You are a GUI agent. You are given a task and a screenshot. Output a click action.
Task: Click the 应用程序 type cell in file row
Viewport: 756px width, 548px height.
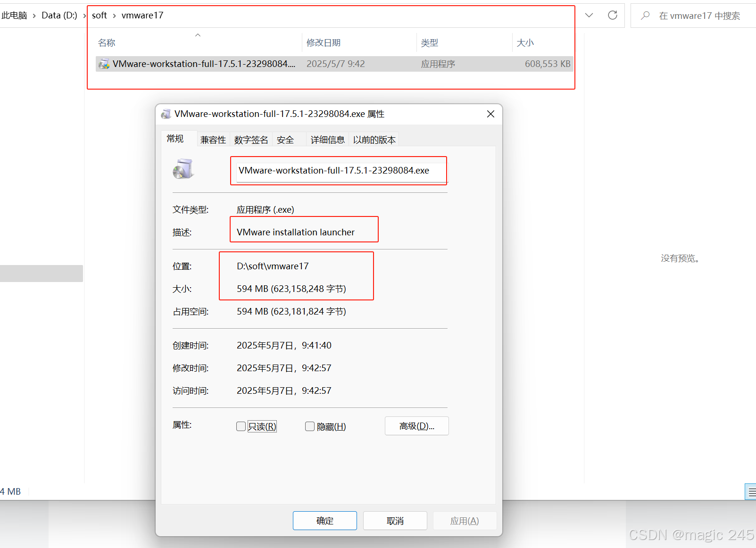[x=438, y=64]
